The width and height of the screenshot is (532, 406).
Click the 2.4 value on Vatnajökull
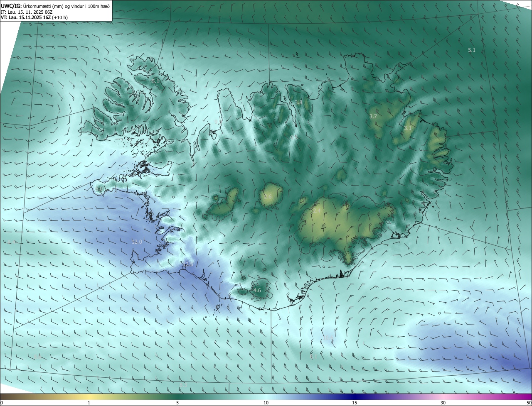click(316, 211)
